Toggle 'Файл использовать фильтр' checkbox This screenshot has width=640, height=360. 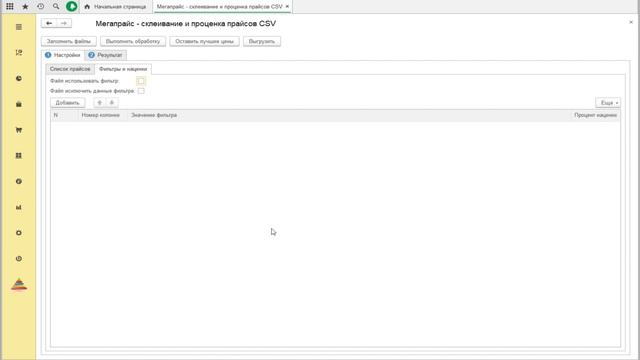141,81
